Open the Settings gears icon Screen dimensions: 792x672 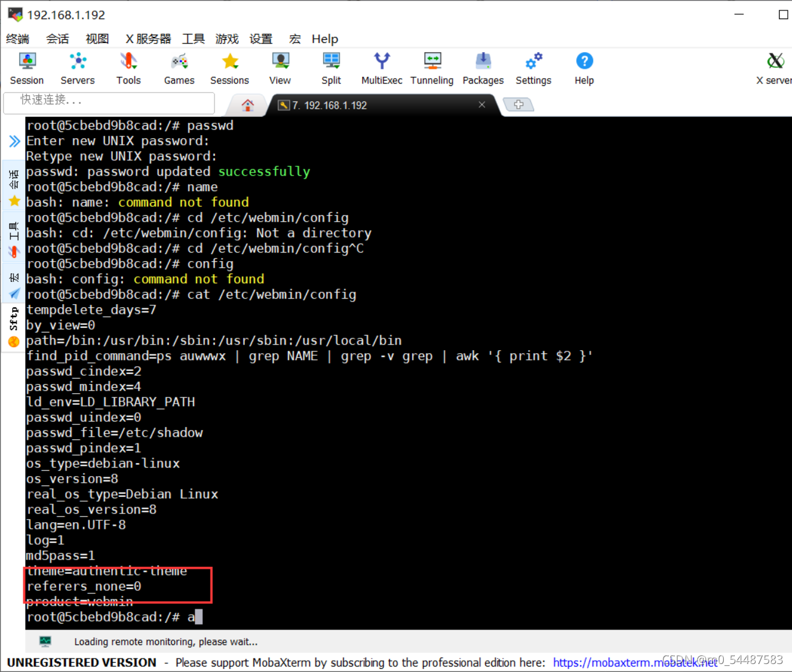[x=534, y=68]
